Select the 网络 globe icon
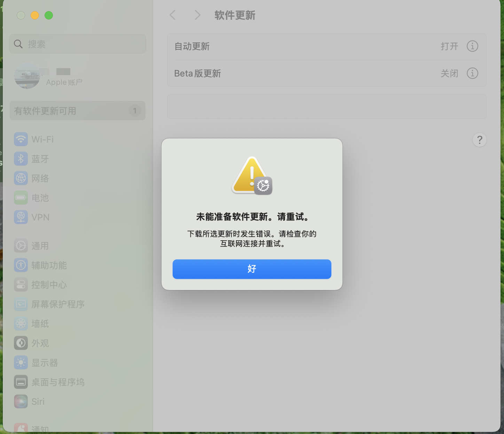504x434 pixels. pyautogui.click(x=21, y=178)
